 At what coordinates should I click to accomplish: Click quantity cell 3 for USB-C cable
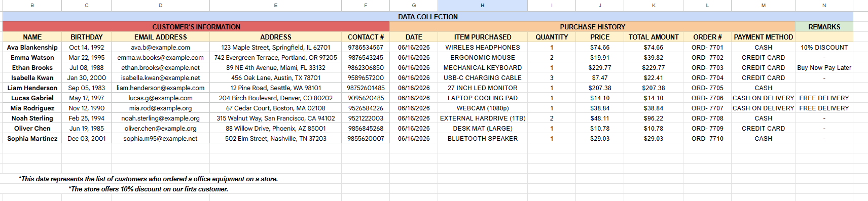tap(552, 77)
